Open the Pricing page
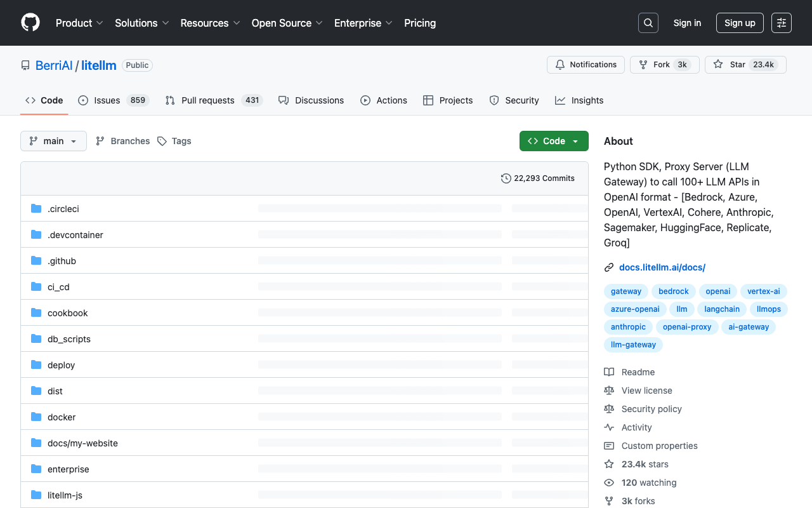 click(420, 23)
